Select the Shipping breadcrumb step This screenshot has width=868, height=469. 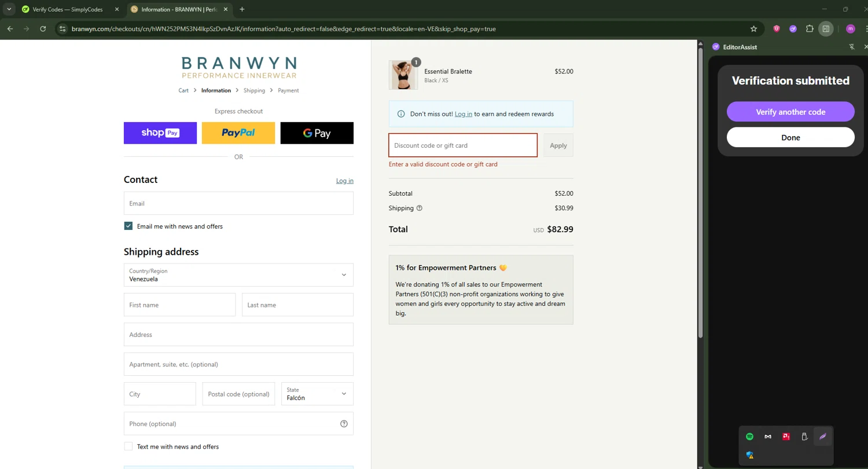click(254, 90)
